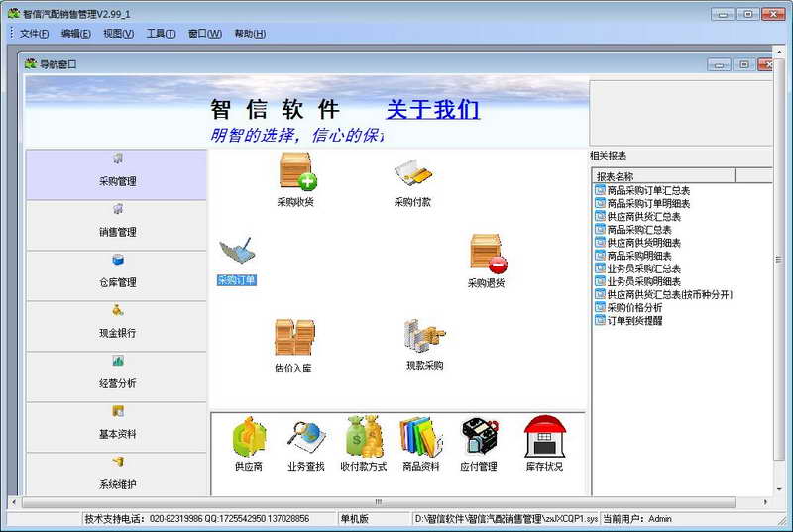The image size is (793, 532).
Task: Select report 订单到货提醒
Action: [x=629, y=320]
